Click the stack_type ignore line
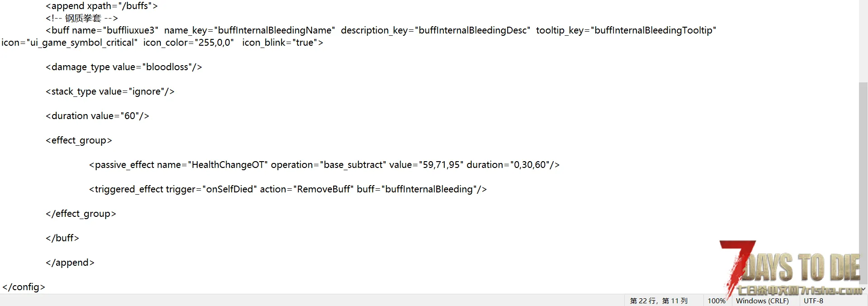 (110, 91)
